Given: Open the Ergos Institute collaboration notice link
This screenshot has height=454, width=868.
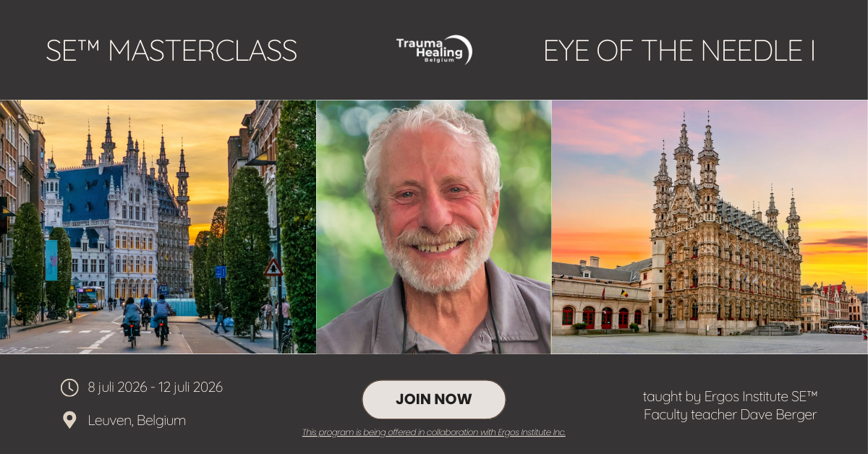Looking at the screenshot, I should tap(434, 432).
